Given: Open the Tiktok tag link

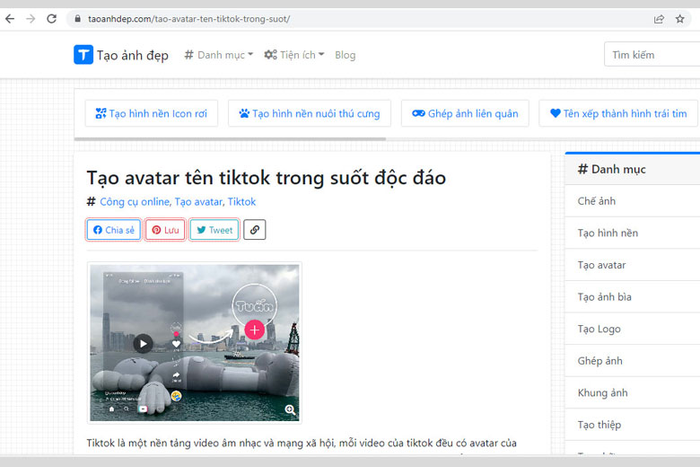Looking at the screenshot, I should [242, 202].
